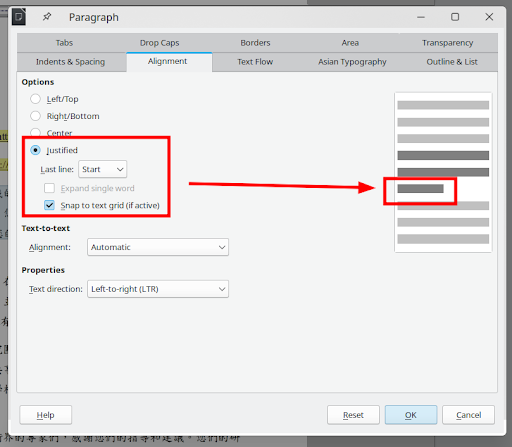Click the Properties section heading
512x447 pixels.
pos(43,270)
